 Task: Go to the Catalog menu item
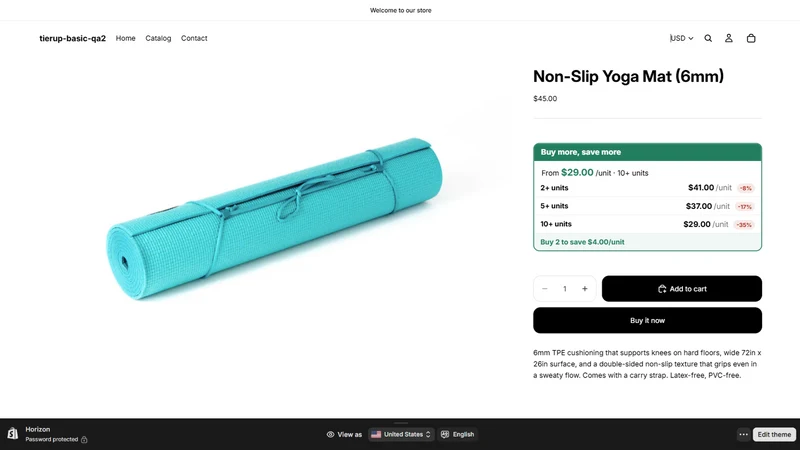[158, 38]
